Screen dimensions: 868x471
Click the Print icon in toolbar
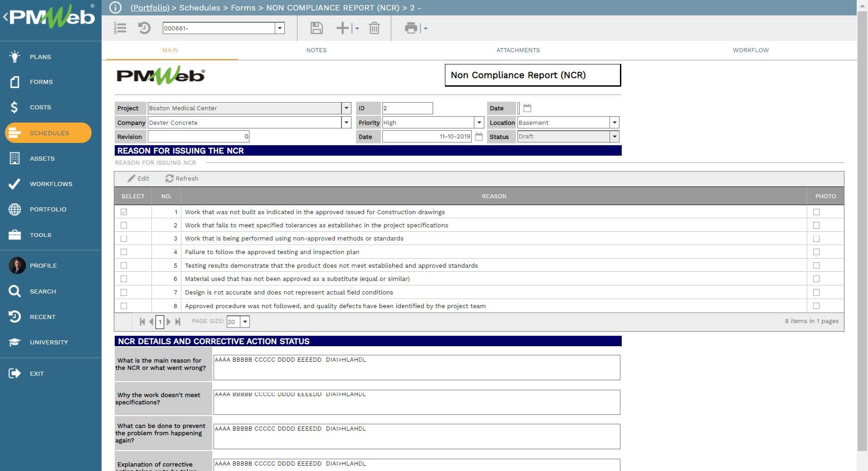tap(410, 28)
